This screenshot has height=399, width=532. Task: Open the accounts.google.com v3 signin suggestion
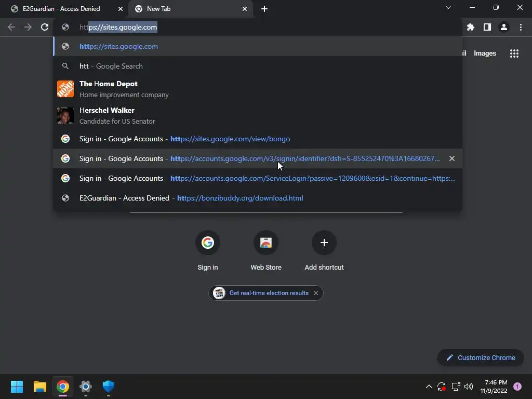[258, 158]
